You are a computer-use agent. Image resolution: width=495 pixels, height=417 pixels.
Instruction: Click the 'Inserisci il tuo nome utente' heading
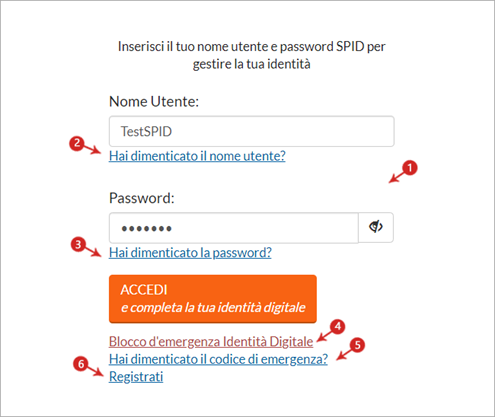click(252, 55)
